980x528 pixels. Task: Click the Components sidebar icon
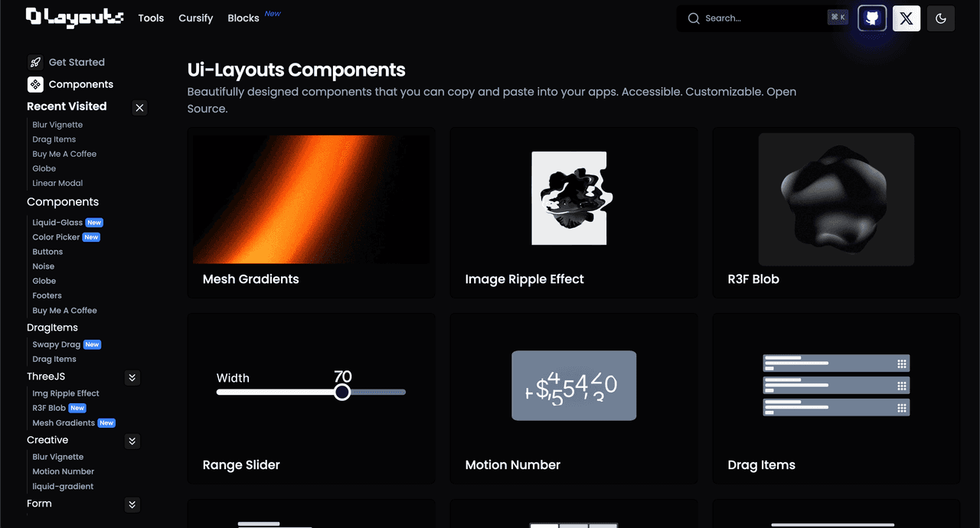tap(35, 84)
